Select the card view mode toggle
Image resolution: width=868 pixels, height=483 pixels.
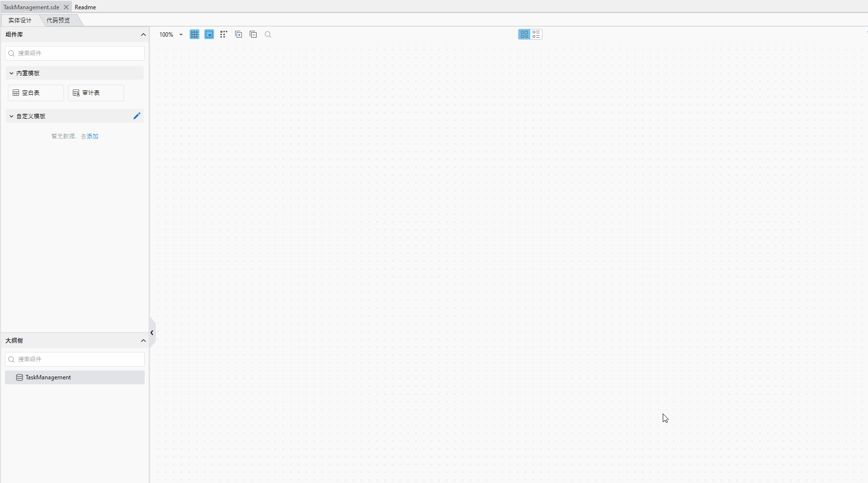click(x=524, y=34)
